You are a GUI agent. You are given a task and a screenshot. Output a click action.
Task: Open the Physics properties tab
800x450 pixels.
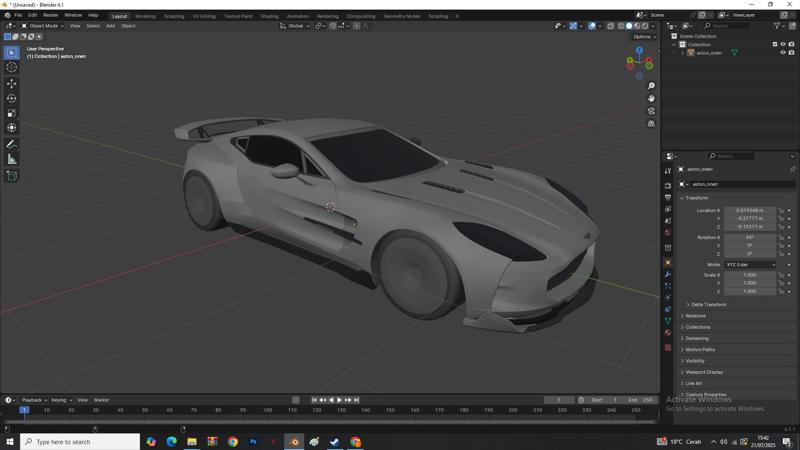(x=668, y=297)
